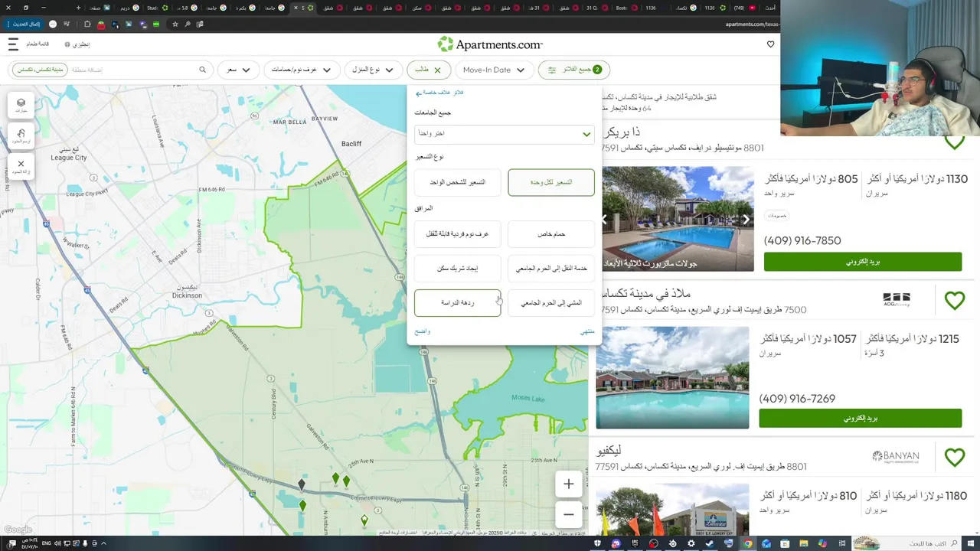Image resolution: width=980 pixels, height=551 pixels.
Task: Open the hamburger menu icon
Action: coord(13,44)
